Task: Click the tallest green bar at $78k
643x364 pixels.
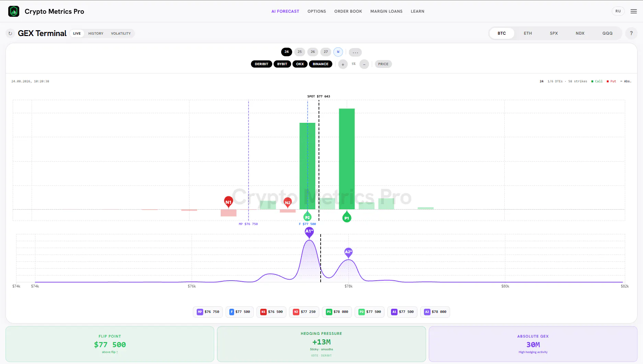Action: click(x=347, y=159)
